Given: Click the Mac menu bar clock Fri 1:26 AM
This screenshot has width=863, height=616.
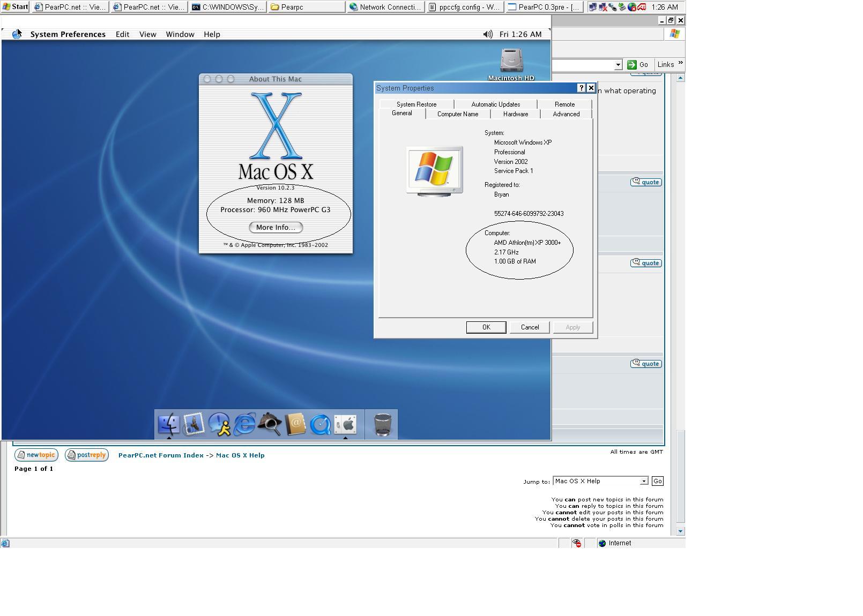Looking at the screenshot, I should [x=520, y=34].
